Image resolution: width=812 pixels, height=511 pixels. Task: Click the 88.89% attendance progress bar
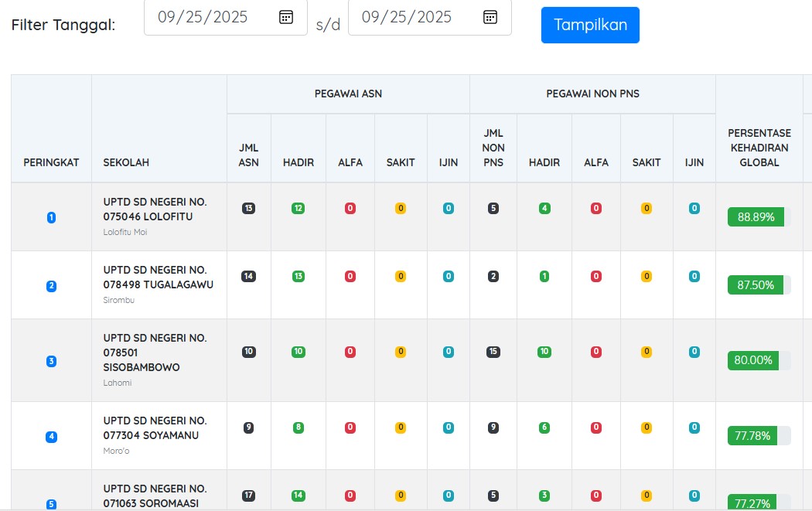click(759, 217)
